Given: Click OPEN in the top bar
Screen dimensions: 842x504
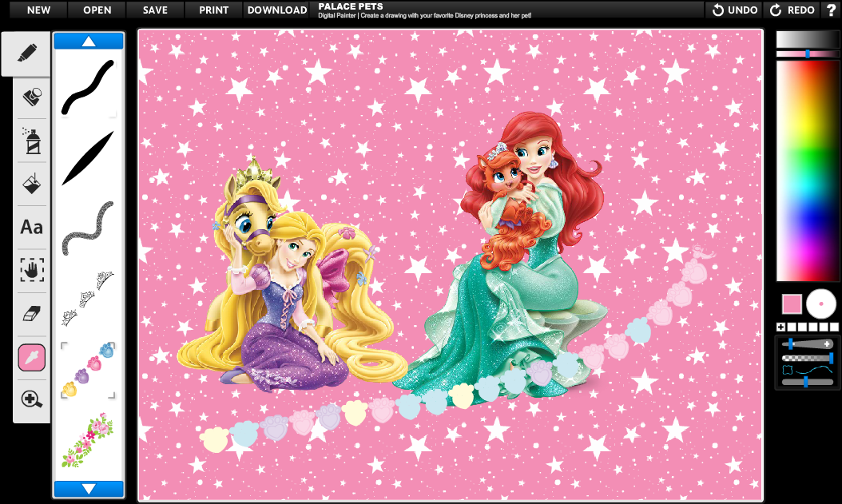Looking at the screenshot, I should [97, 10].
